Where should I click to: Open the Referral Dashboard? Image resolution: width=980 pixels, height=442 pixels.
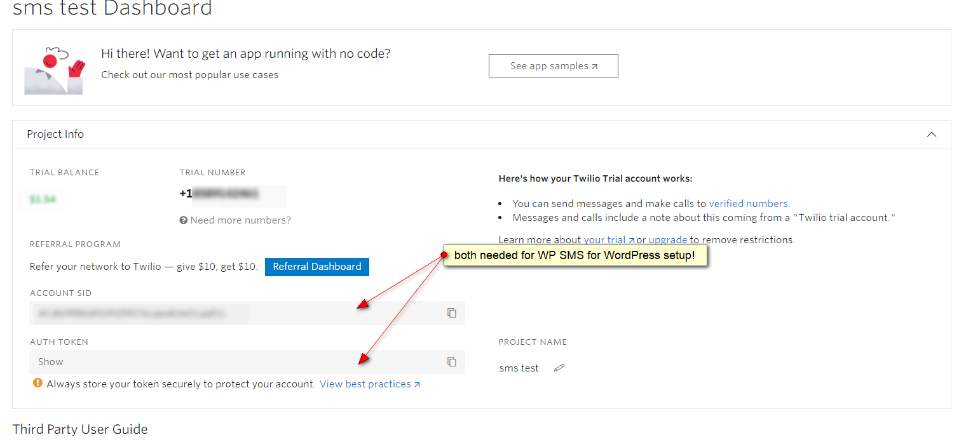(317, 267)
